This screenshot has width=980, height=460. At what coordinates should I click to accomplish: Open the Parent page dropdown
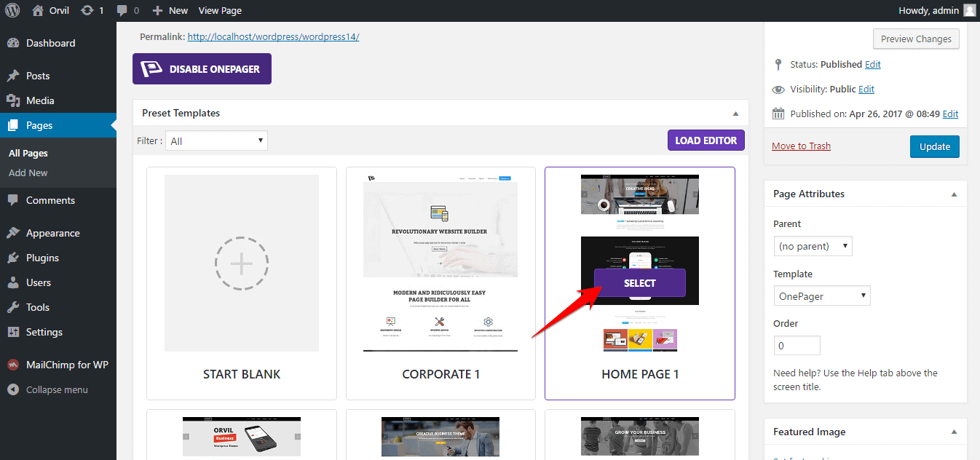pyautogui.click(x=813, y=246)
